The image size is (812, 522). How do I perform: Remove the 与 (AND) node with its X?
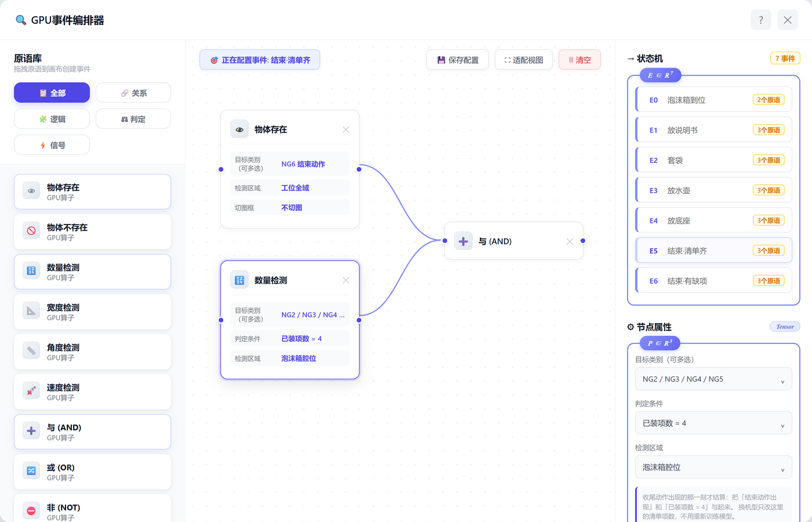[x=570, y=241]
